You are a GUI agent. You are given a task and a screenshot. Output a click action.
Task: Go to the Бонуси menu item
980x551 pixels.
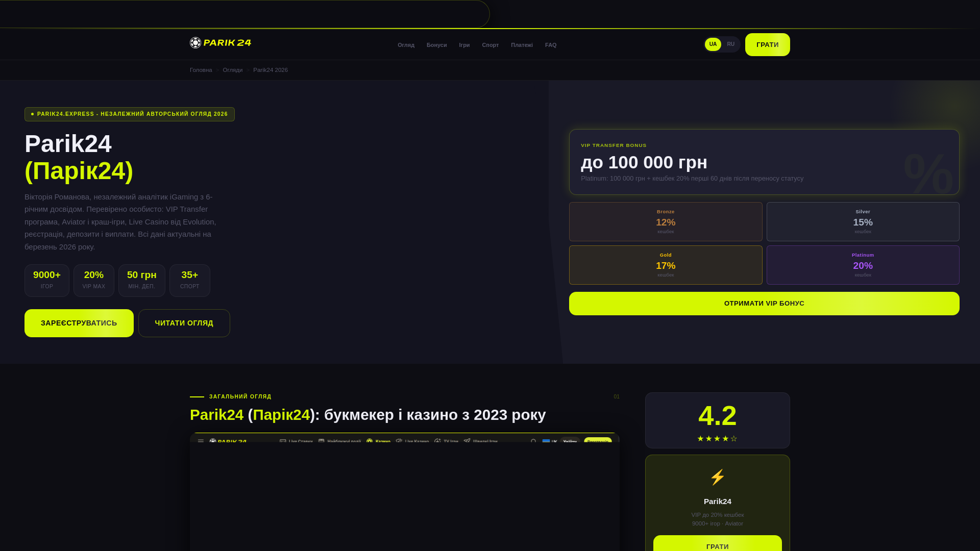[436, 45]
